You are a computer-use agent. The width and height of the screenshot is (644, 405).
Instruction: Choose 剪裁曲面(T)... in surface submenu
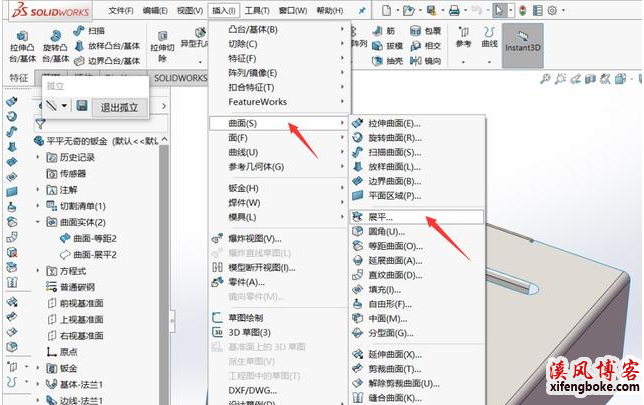pyautogui.click(x=417, y=369)
